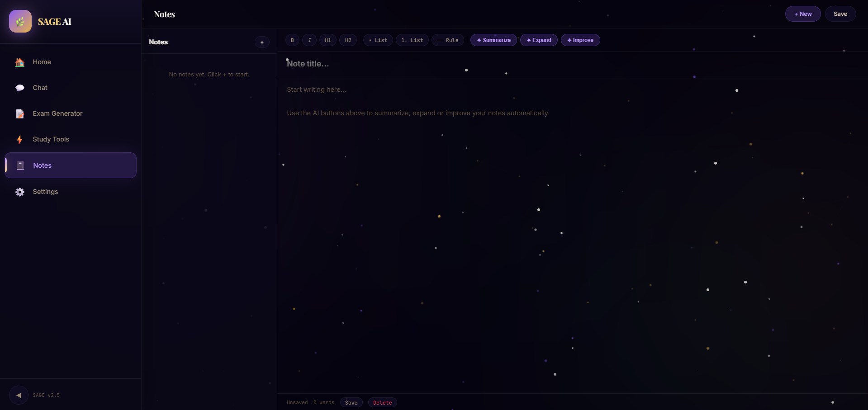Run the AI Summarize action
The width and height of the screenshot is (868, 410).
tap(493, 40)
